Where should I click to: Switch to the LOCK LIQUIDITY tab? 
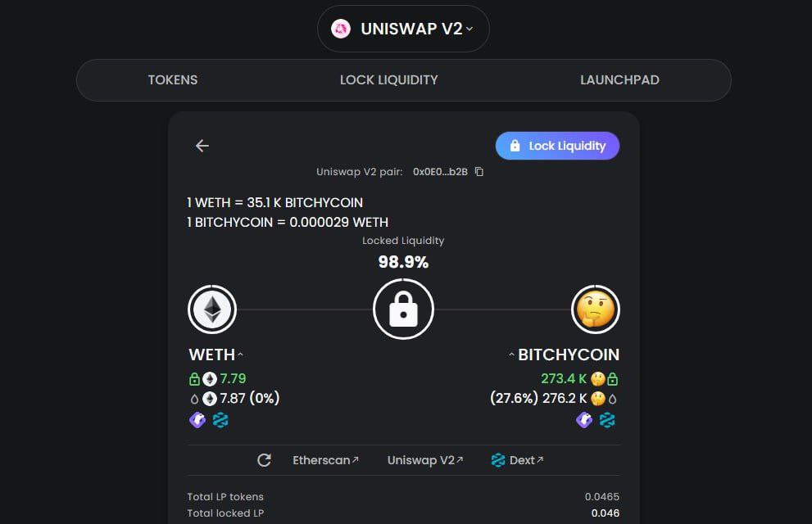(389, 80)
